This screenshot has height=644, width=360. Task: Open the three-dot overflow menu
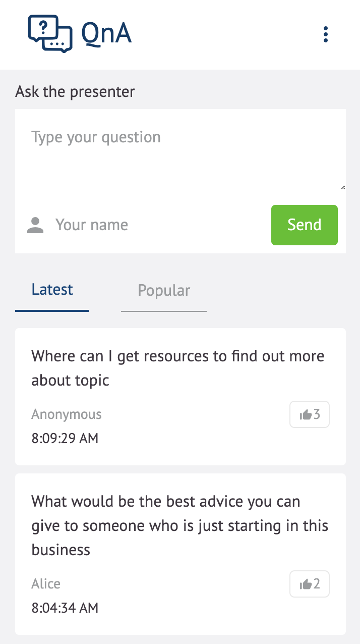(x=326, y=34)
